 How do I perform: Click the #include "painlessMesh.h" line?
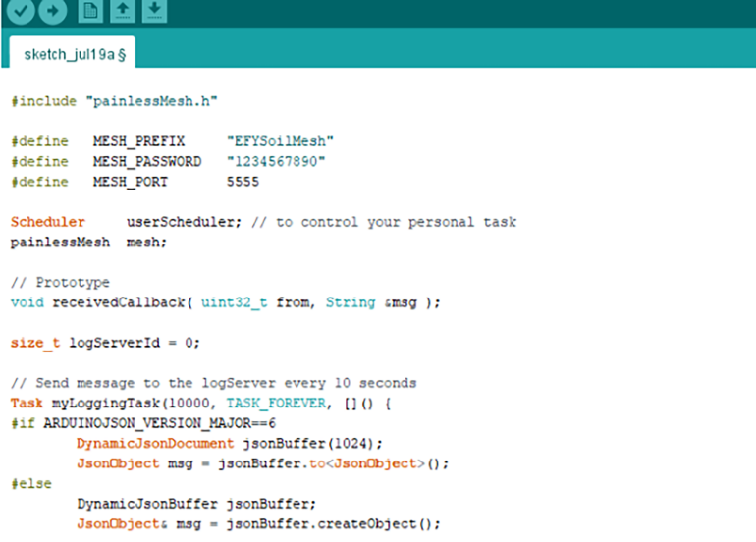pyautogui.click(x=114, y=101)
